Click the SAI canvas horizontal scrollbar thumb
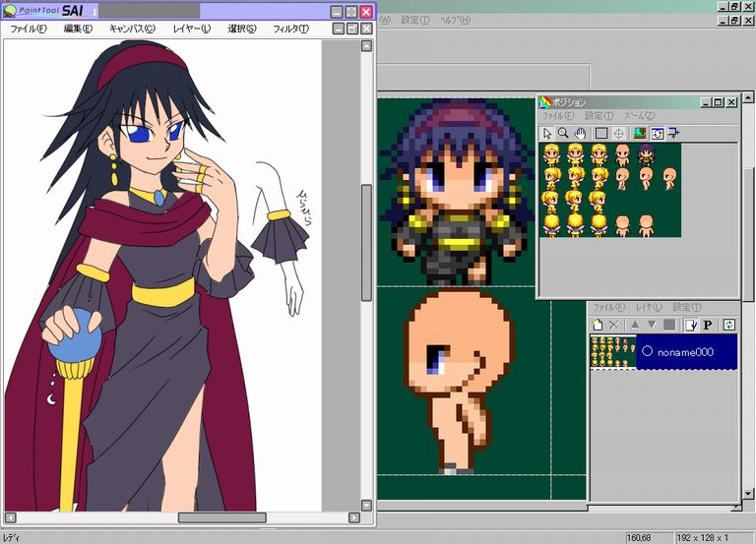 (x=222, y=518)
